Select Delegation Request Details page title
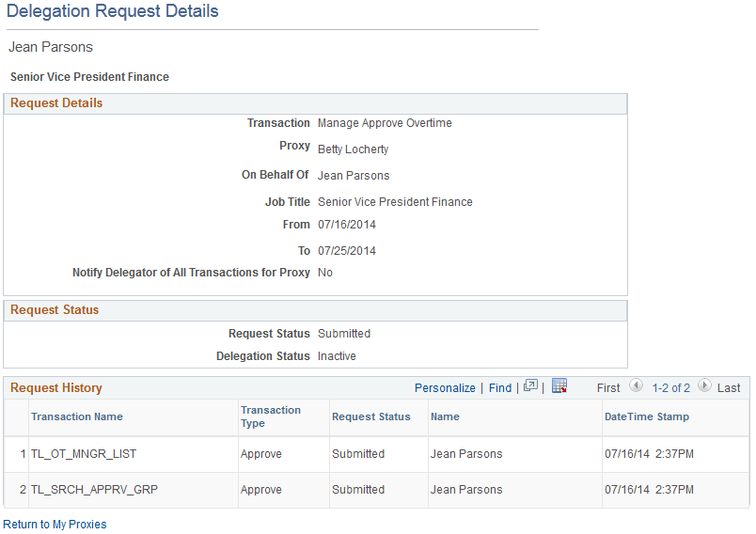756x534 pixels. (x=112, y=11)
